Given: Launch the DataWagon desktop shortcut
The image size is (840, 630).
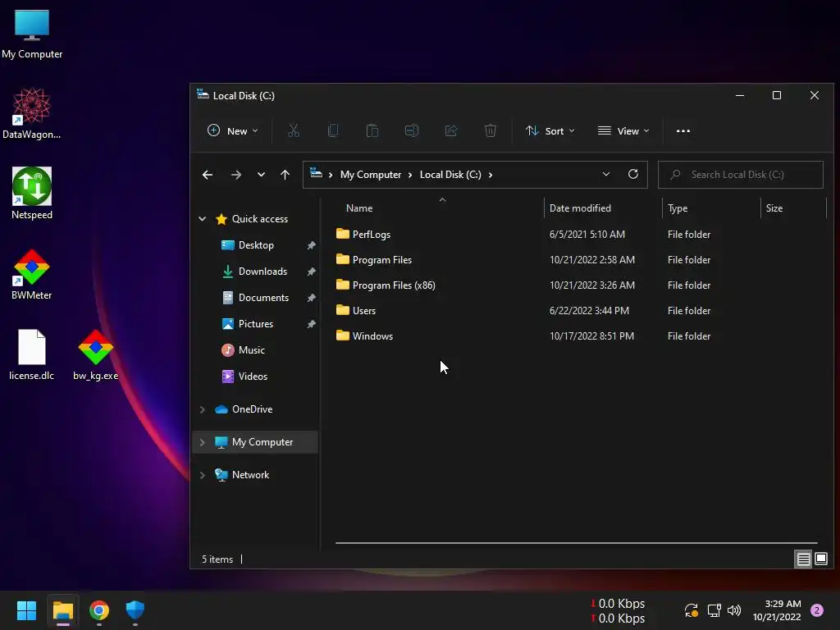Looking at the screenshot, I should coord(32,113).
